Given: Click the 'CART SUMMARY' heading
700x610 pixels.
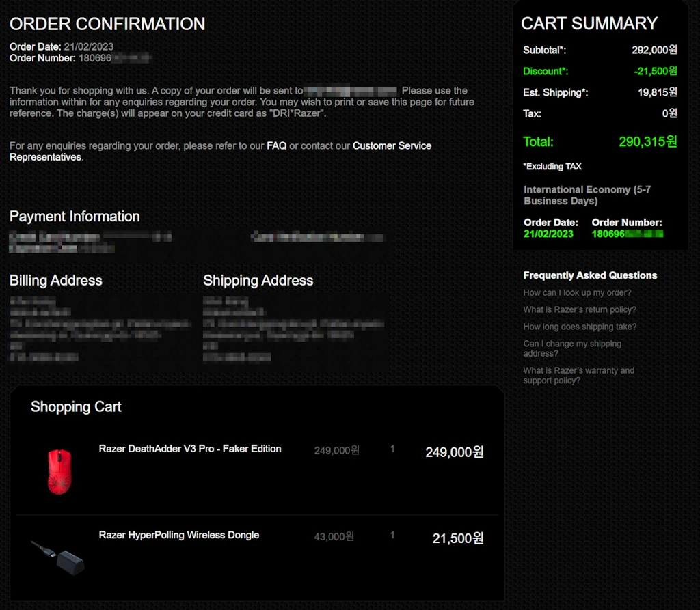Looking at the screenshot, I should point(589,23).
